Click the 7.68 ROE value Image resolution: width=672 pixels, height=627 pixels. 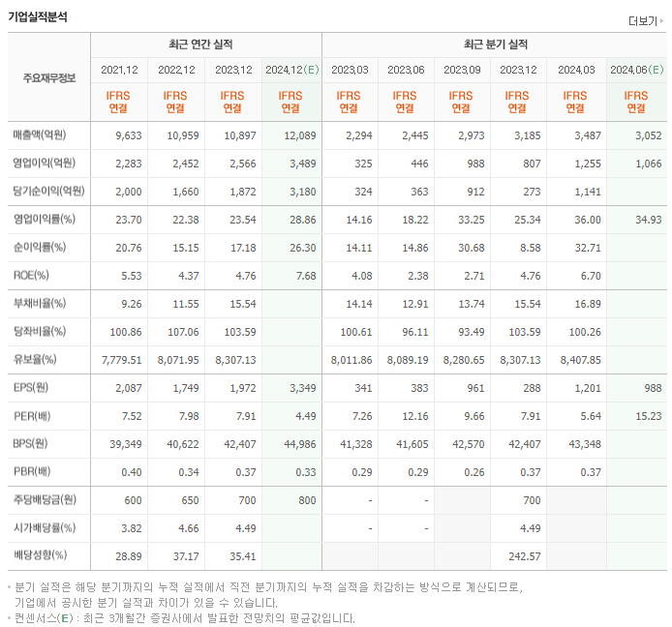point(306,276)
